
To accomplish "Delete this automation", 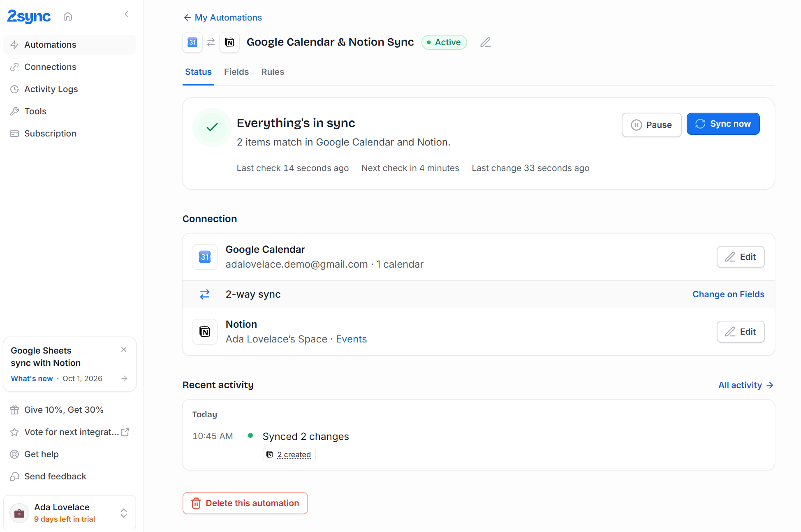I will 245,503.
